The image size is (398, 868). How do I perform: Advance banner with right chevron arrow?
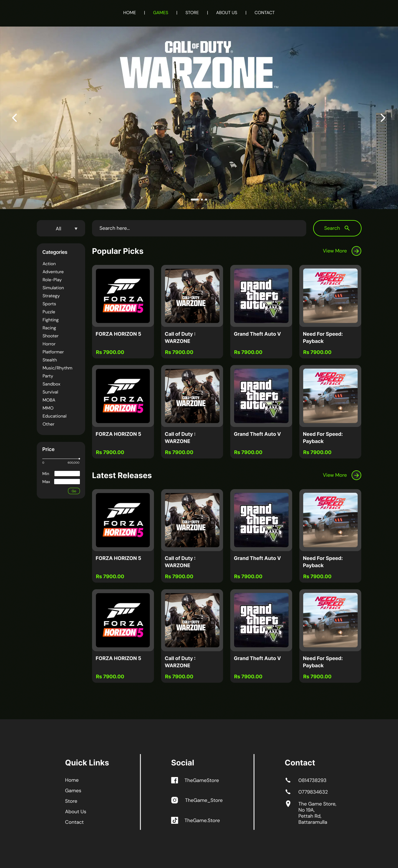point(383,118)
